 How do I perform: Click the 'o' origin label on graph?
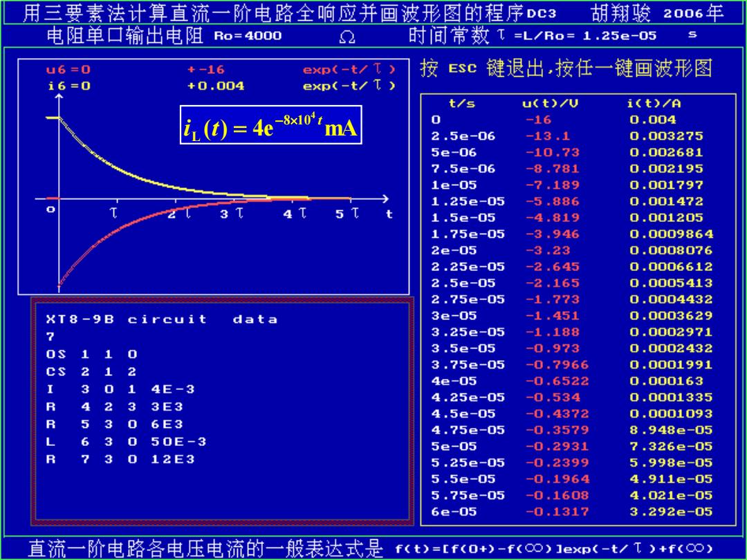coord(50,209)
